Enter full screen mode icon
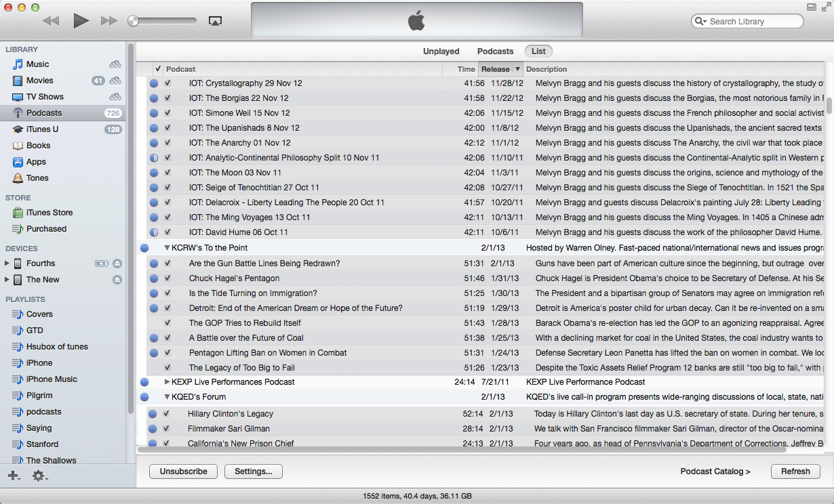The image size is (834, 504). pyautogui.click(x=825, y=7)
